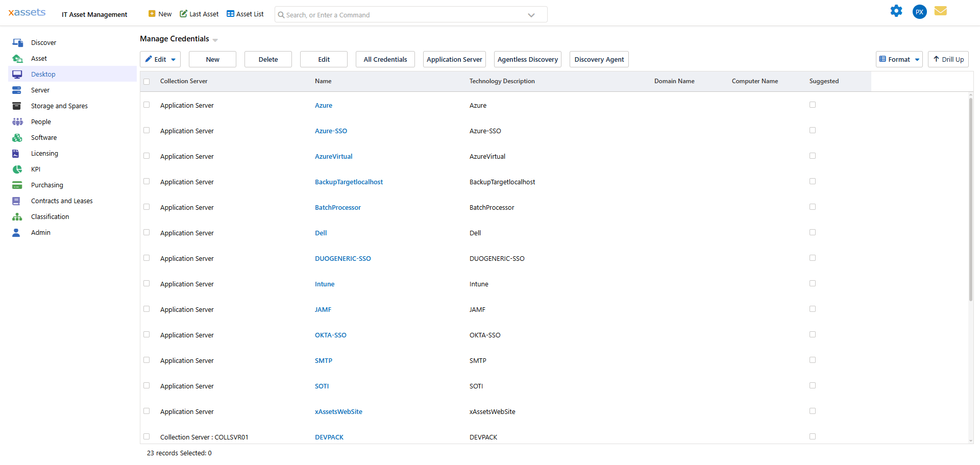Open the Format dropdown
This screenshot has width=980, height=465.
(899, 59)
